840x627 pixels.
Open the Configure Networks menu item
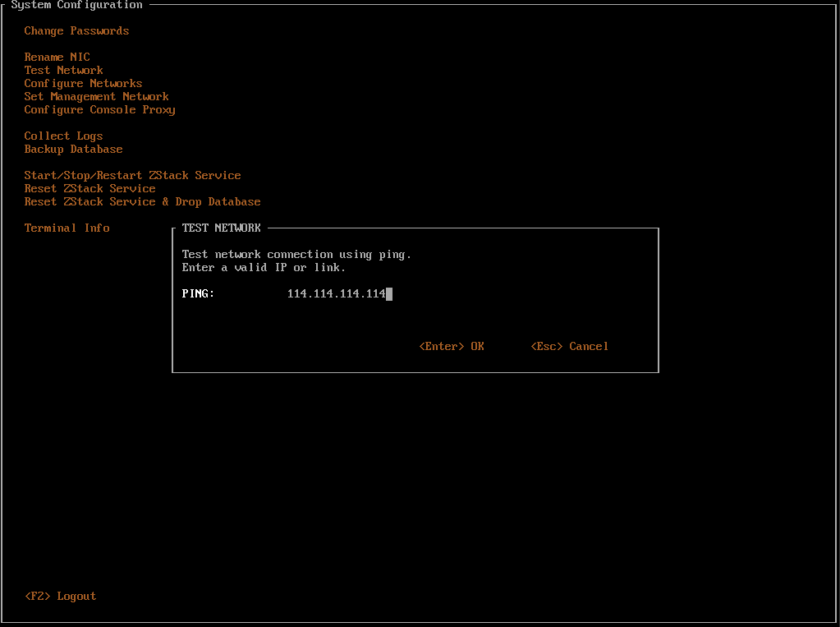click(x=83, y=84)
